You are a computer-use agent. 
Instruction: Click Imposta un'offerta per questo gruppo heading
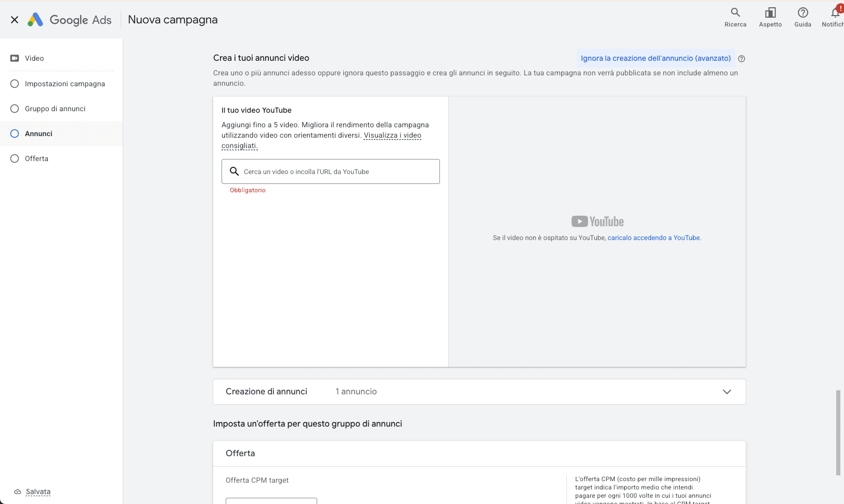point(307,424)
